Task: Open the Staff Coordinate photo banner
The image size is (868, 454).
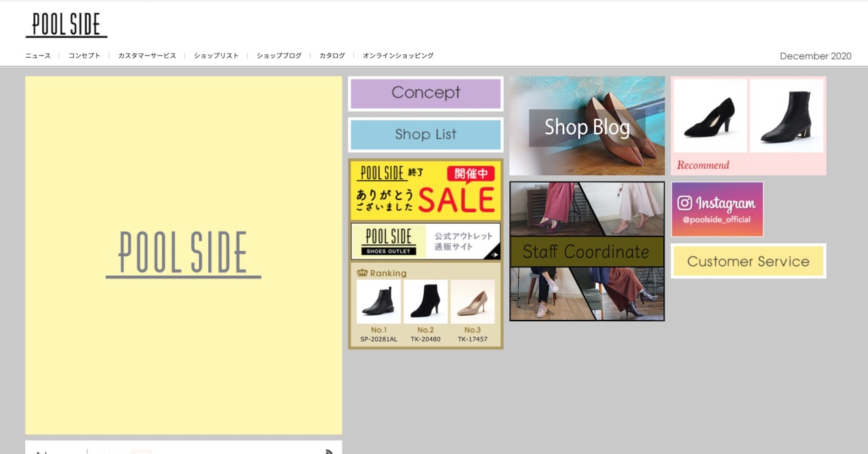Action: click(x=587, y=251)
